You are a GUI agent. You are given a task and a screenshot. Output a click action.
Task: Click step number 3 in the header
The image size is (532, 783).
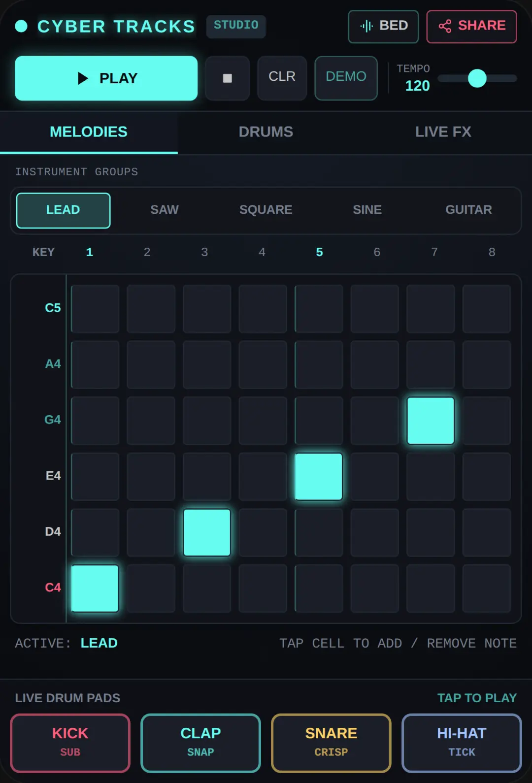(204, 252)
